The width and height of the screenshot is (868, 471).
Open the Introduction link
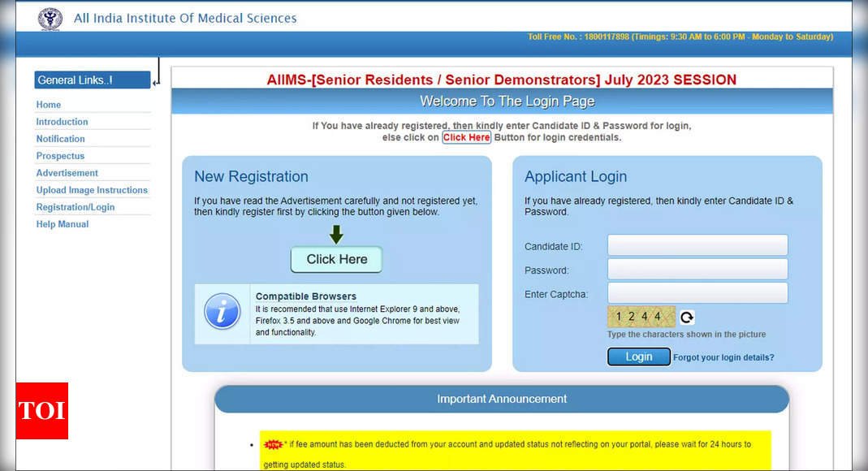click(x=62, y=122)
